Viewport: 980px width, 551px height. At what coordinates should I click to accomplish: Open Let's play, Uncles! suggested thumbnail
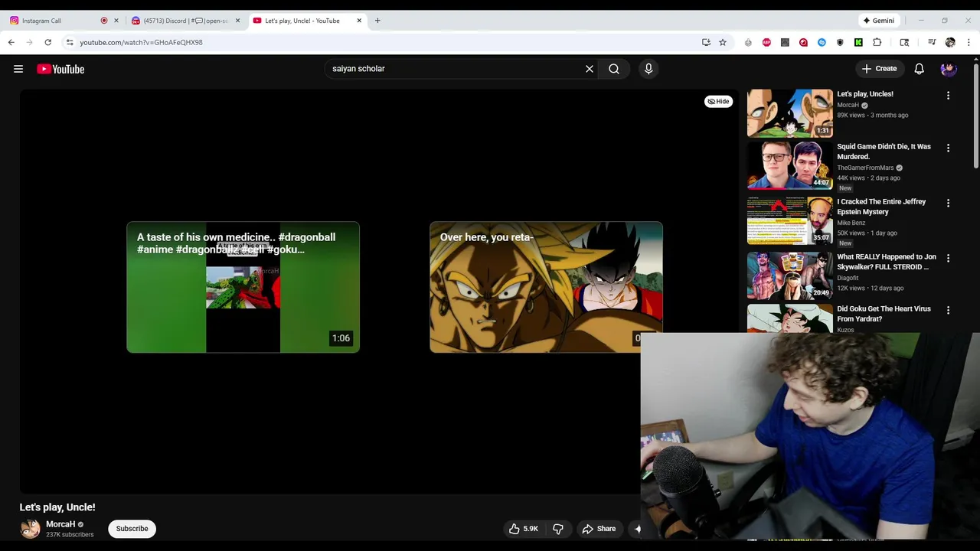[789, 113]
